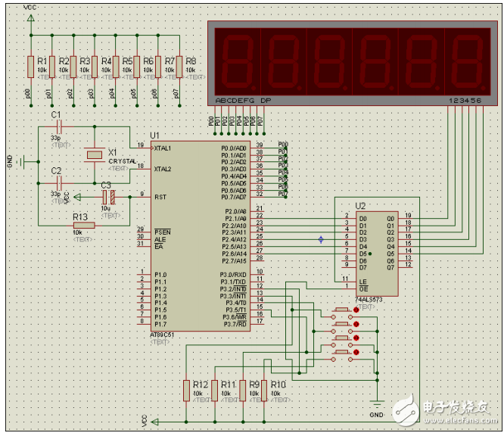Click the R13 reset resistor
Viewport: 504px width, 433px height.
point(84,225)
